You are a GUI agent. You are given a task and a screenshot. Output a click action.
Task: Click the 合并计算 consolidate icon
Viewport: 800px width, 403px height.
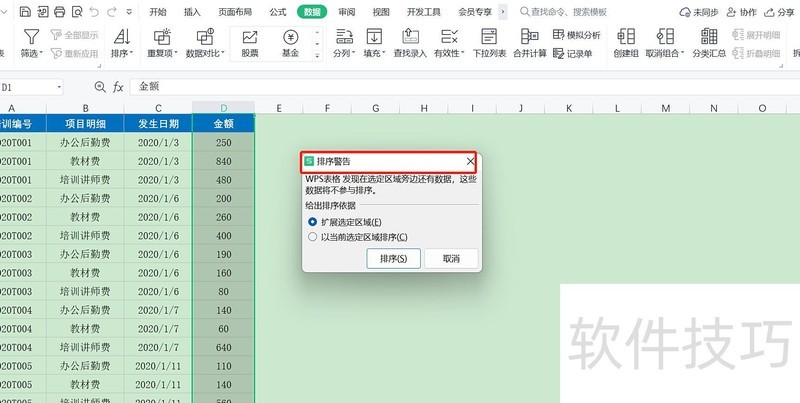click(x=530, y=37)
